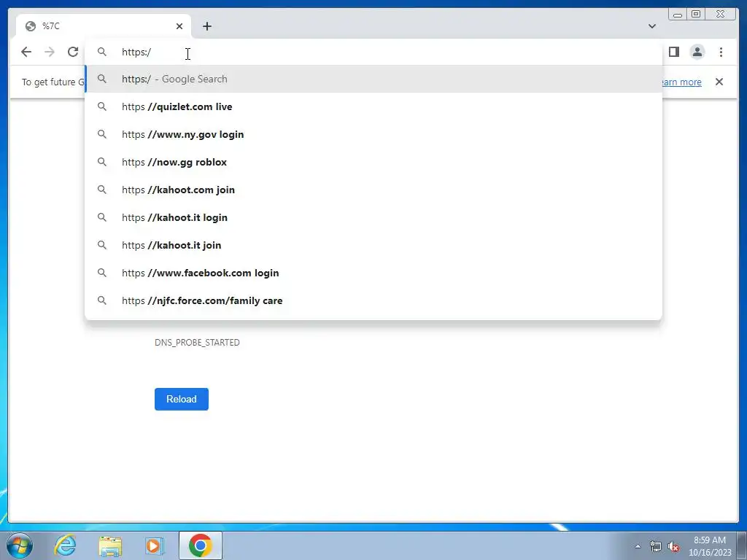The image size is (747, 560).
Task: Select the %7C browser tab
Action: (104, 26)
